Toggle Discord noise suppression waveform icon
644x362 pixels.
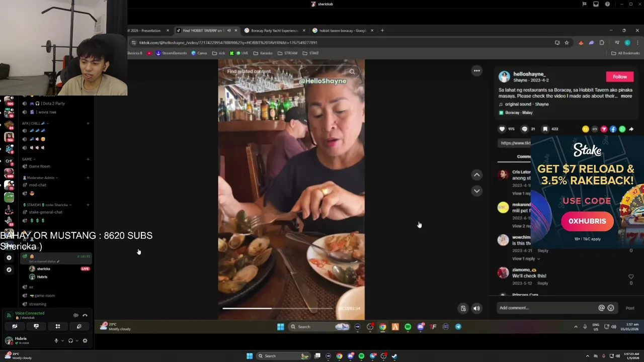76,315
